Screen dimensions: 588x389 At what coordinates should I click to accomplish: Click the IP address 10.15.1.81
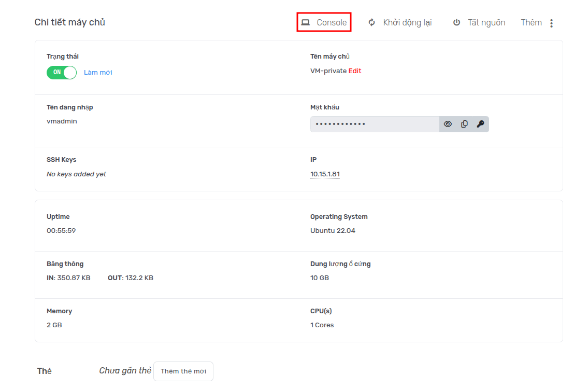325,174
